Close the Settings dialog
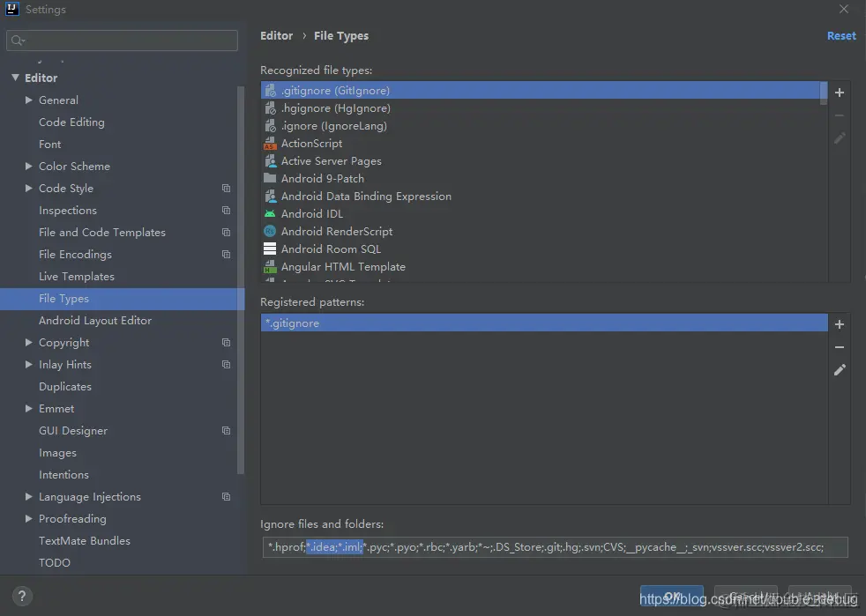The width and height of the screenshot is (866, 616). point(844,9)
